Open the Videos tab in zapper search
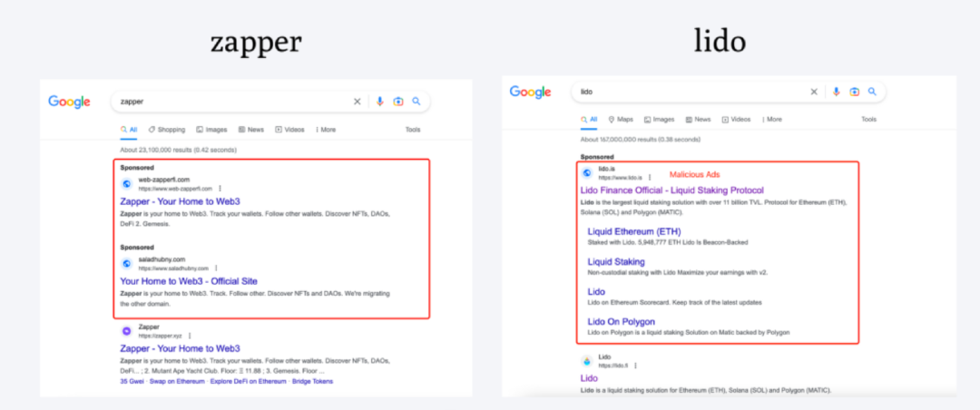 coord(289,130)
